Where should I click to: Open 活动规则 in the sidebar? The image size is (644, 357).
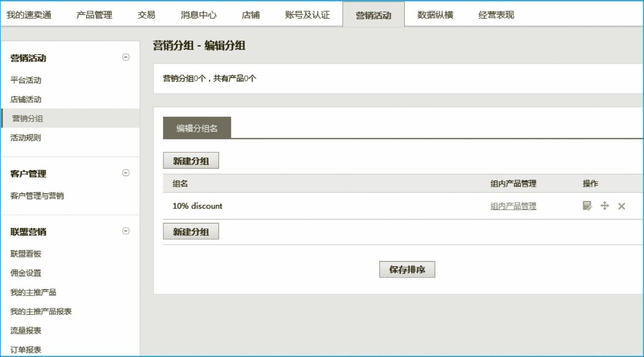[26, 138]
